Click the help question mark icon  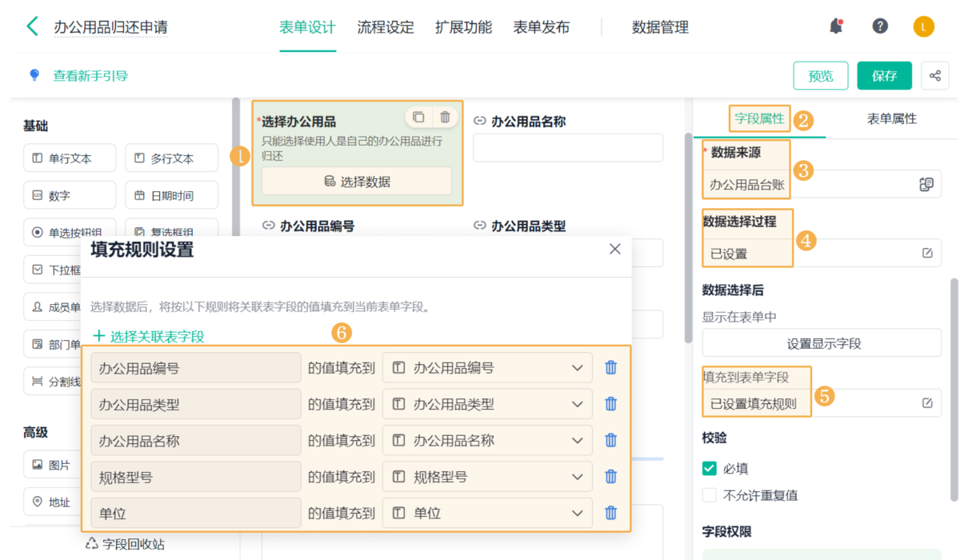tap(880, 26)
